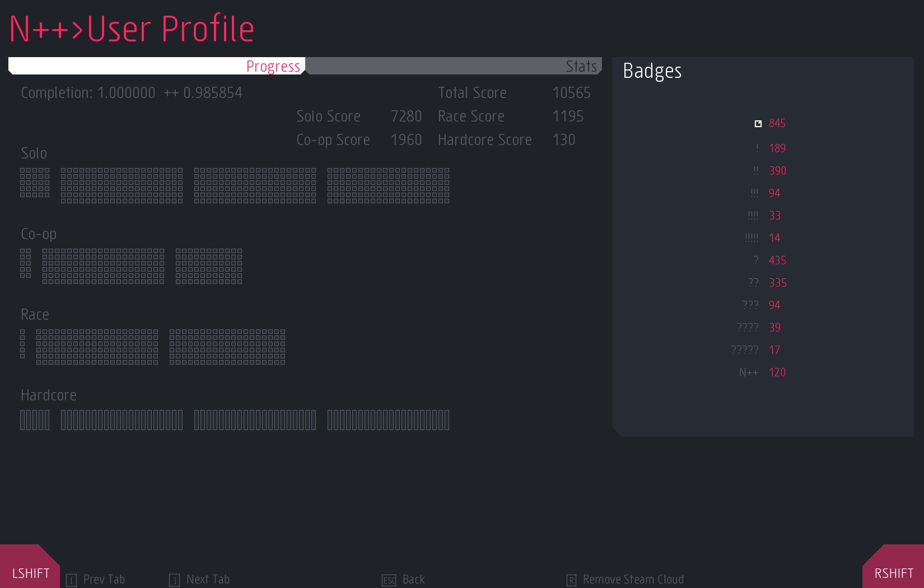Click the five exclamation badge count 14
Image resolution: width=924 pixels, height=588 pixels.
[x=774, y=238]
